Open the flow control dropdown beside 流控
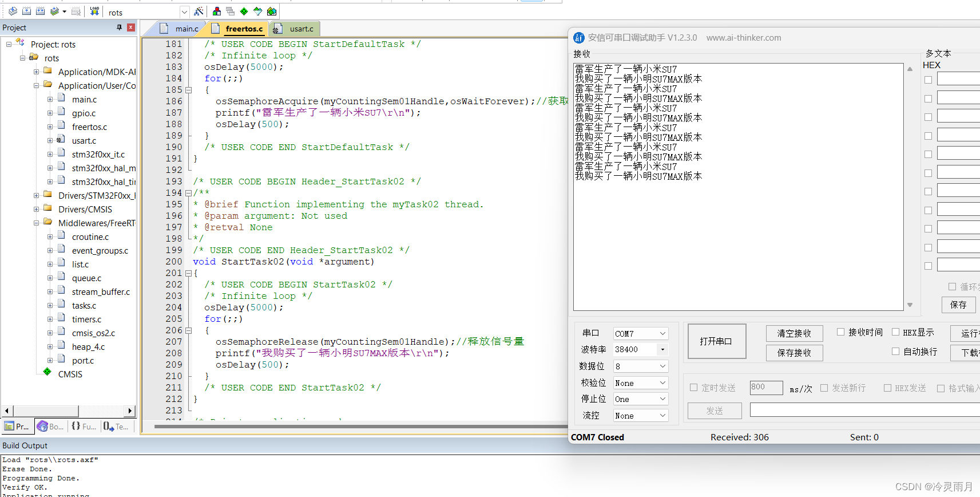 click(641, 416)
